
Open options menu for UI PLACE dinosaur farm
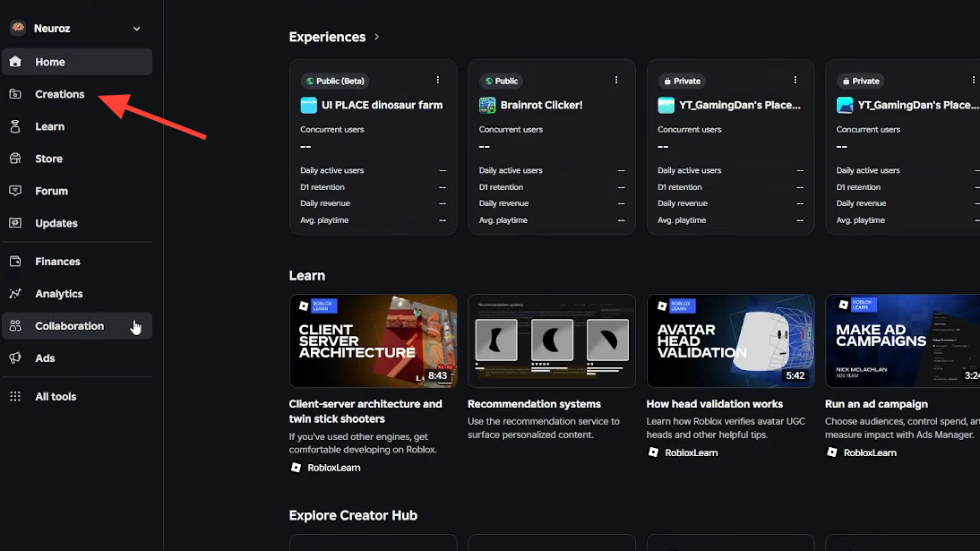click(x=437, y=80)
